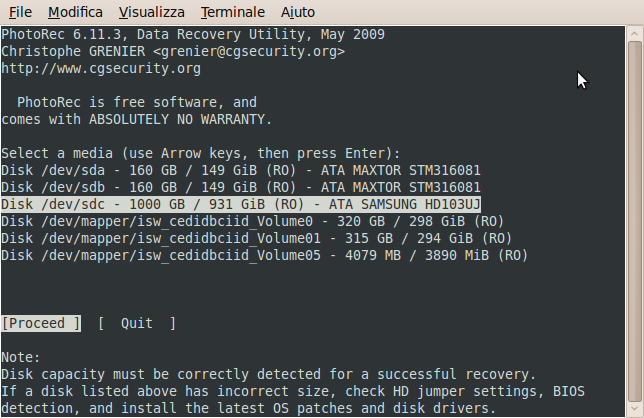Viewport: 644px width, 418px height.
Task: Choose isw_cedidbciid_Volume05 4079 MB disk
Action: click(264, 256)
